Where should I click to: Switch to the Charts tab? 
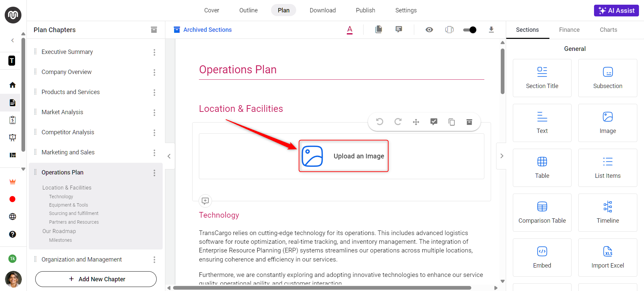(x=608, y=30)
